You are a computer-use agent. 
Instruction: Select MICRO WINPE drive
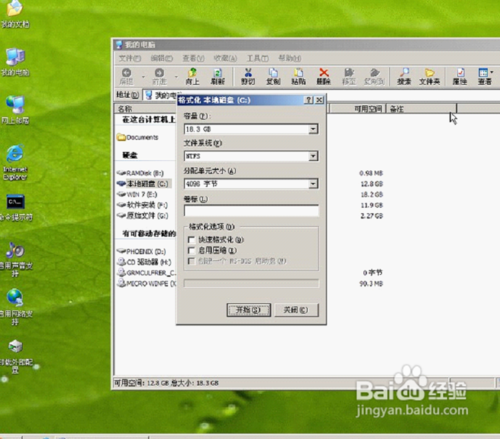coord(146,283)
